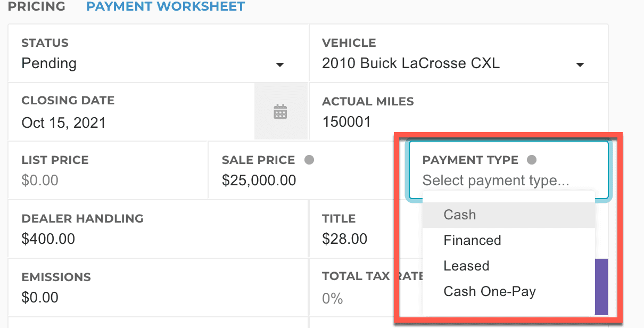Switch to the Pricing tab

tap(37, 6)
